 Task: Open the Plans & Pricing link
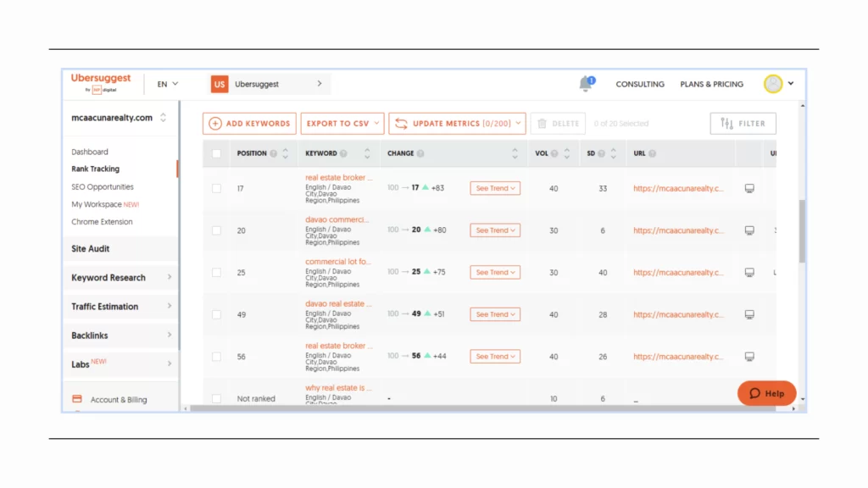tap(711, 84)
